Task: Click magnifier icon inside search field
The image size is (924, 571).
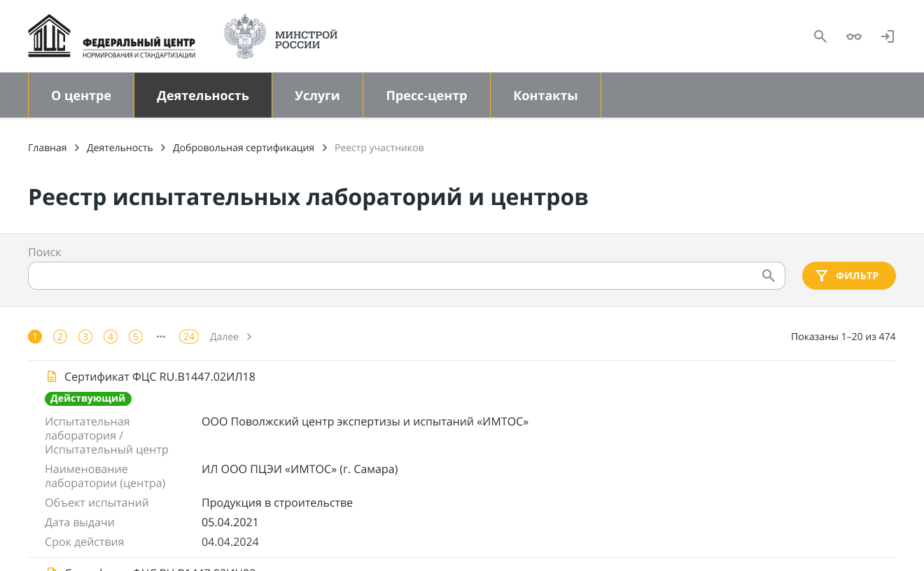Action: 769,276
